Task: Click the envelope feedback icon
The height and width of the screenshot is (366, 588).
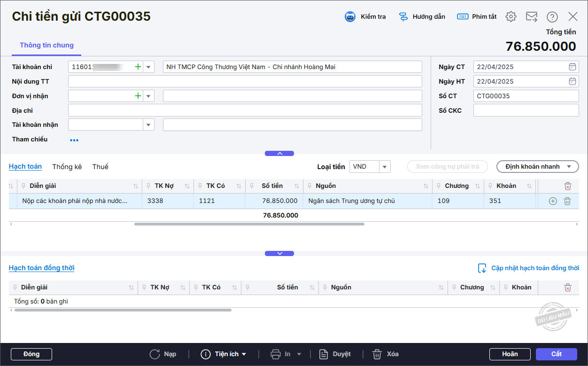Action: click(x=531, y=17)
